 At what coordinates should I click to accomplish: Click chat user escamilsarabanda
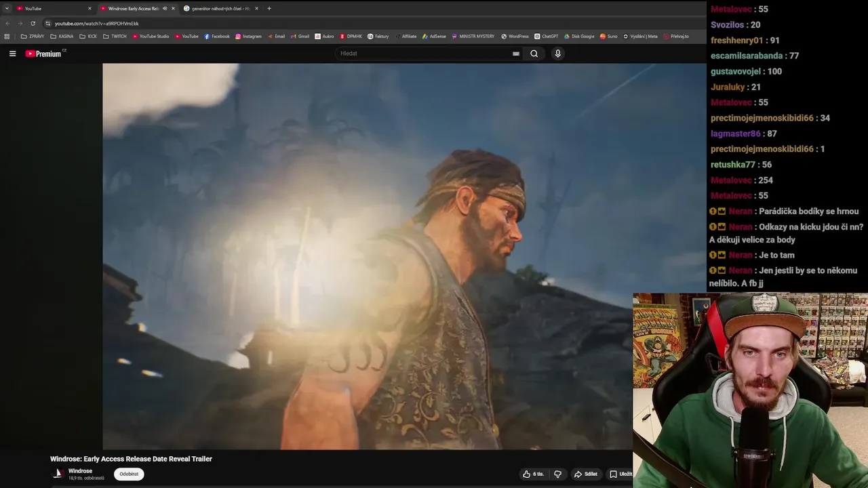point(747,56)
